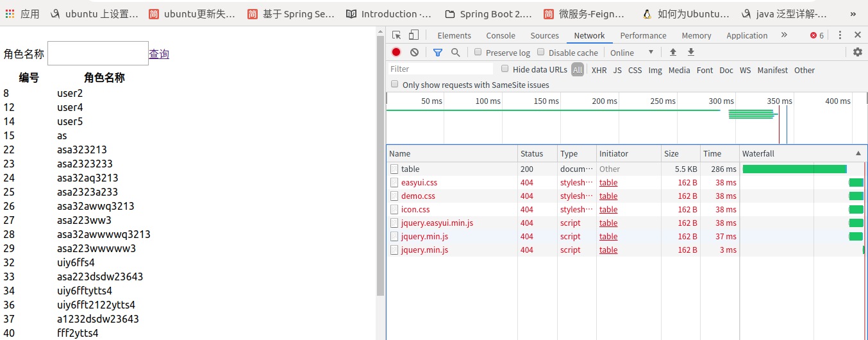Activate the inspect element picker icon
Viewport: 868px width, 340px height.
tap(397, 35)
